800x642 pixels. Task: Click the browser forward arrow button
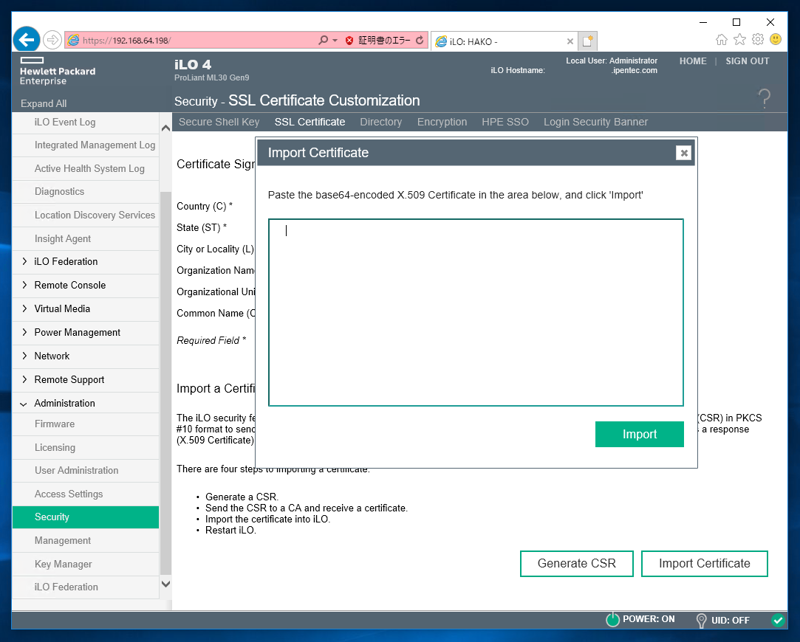52,40
